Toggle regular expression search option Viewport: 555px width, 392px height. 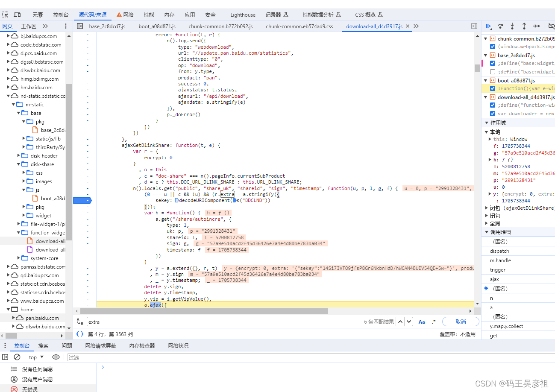tap(434, 322)
